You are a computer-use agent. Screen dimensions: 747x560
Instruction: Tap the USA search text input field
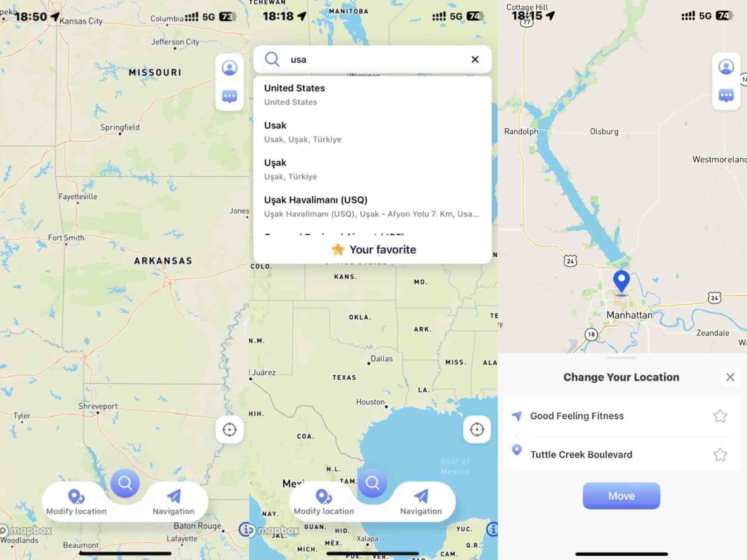click(x=373, y=59)
